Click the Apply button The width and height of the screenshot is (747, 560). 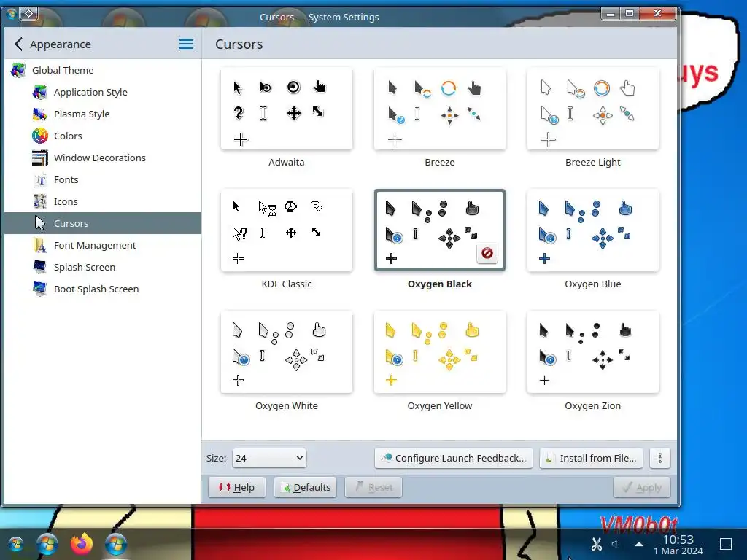[642, 487]
